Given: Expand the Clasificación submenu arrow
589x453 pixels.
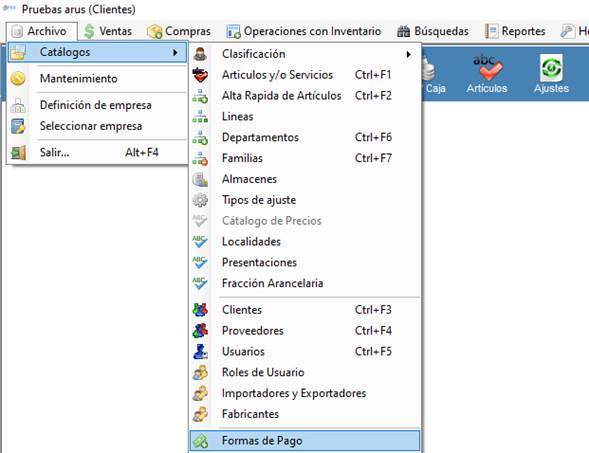Looking at the screenshot, I should tap(409, 54).
